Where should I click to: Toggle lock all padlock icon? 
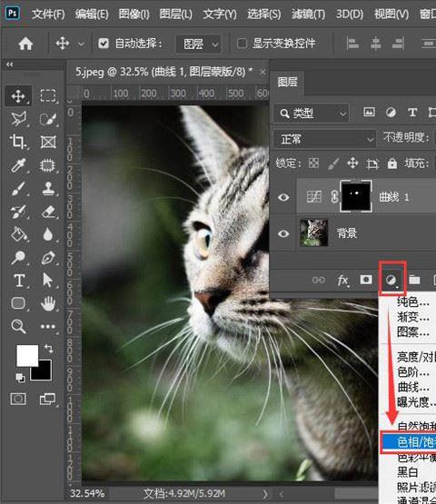click(392, 163)
